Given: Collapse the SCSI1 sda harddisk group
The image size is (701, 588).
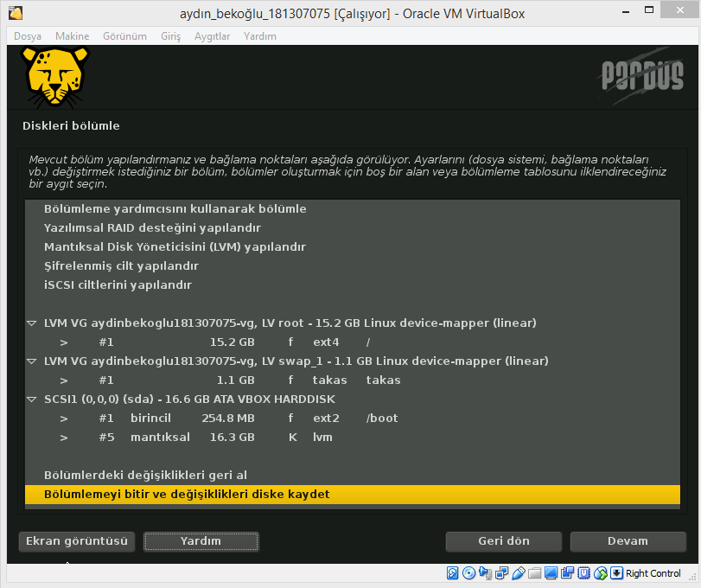Looking at the screenshot, I should coord(32,399).
